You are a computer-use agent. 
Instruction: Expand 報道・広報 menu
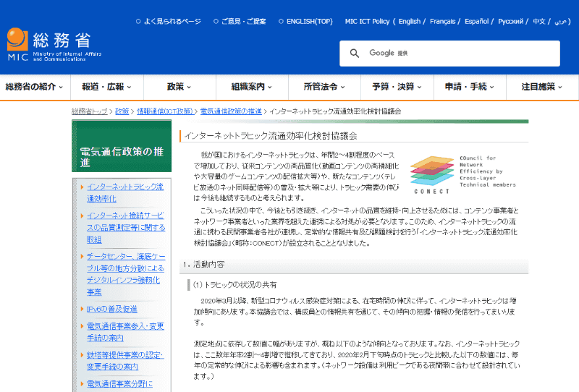pyautogui.click(x=106, y=87)
